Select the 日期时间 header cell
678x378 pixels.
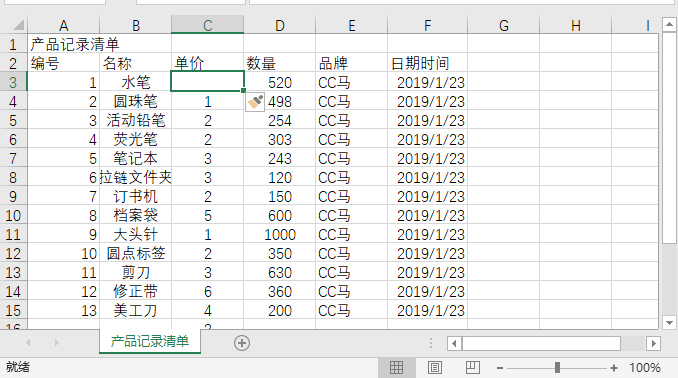pos(427,63)
